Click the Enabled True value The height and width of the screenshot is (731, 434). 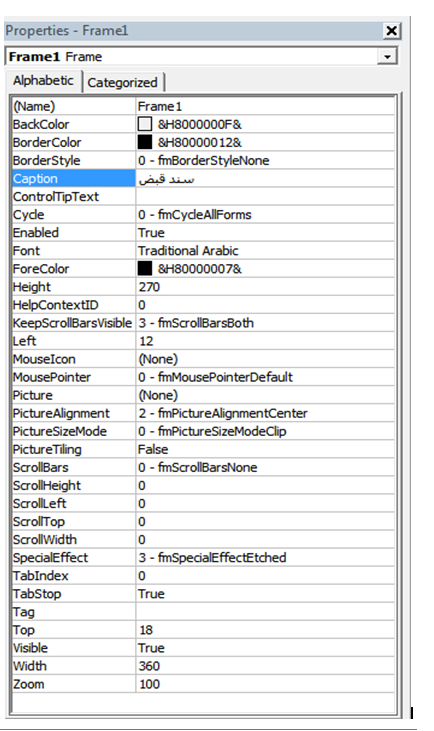click(151, 233)
